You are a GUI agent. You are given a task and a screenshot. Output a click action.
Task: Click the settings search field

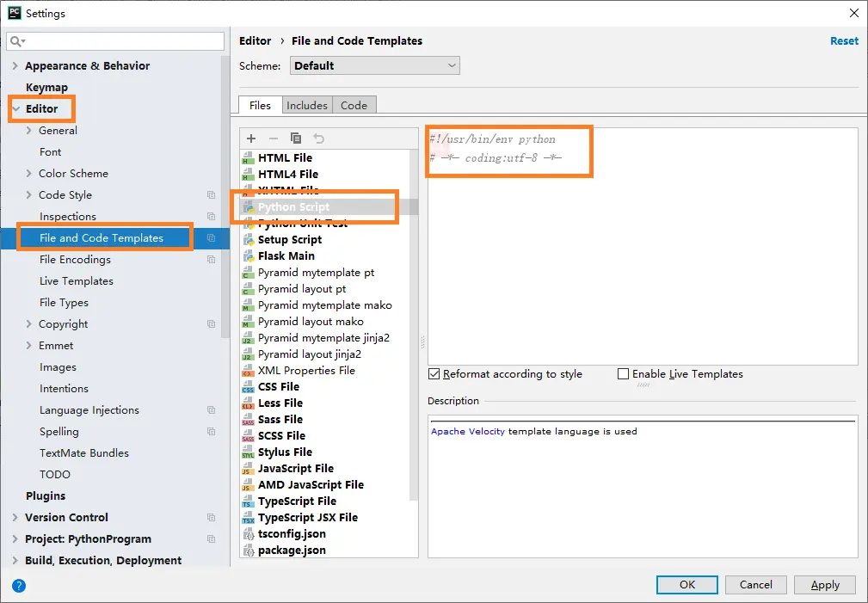pyautogui.click(x=115, y=41)
